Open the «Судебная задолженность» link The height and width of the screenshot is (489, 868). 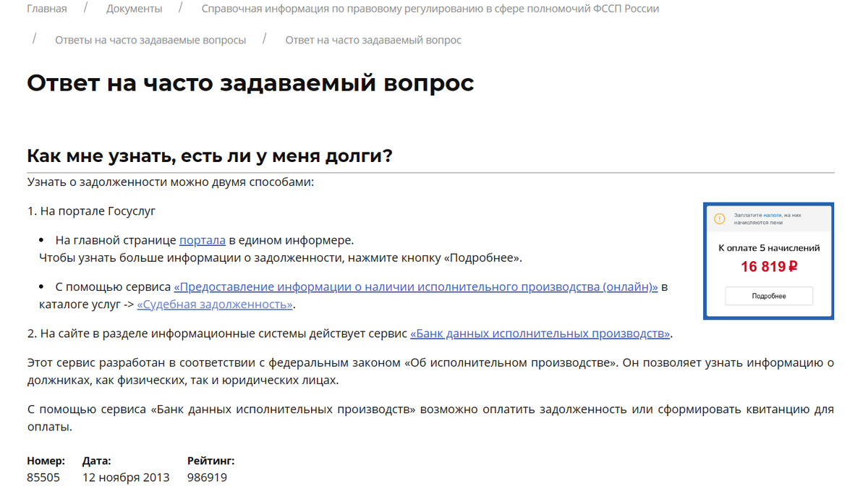pos(215,305)
